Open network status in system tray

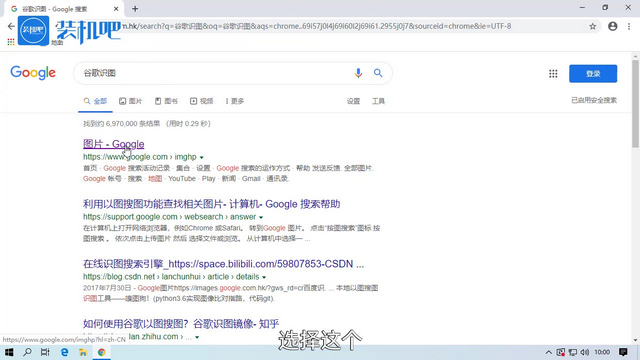coord(573,352)
